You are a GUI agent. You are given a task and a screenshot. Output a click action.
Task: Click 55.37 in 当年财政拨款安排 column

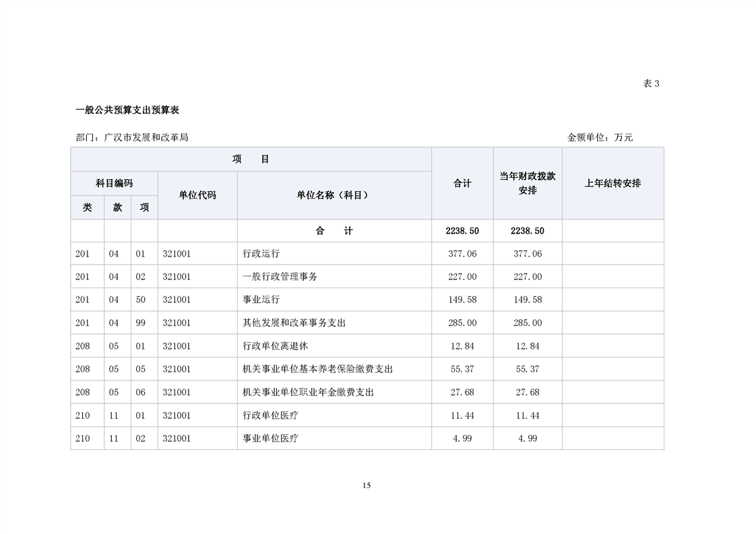point(528,369)
